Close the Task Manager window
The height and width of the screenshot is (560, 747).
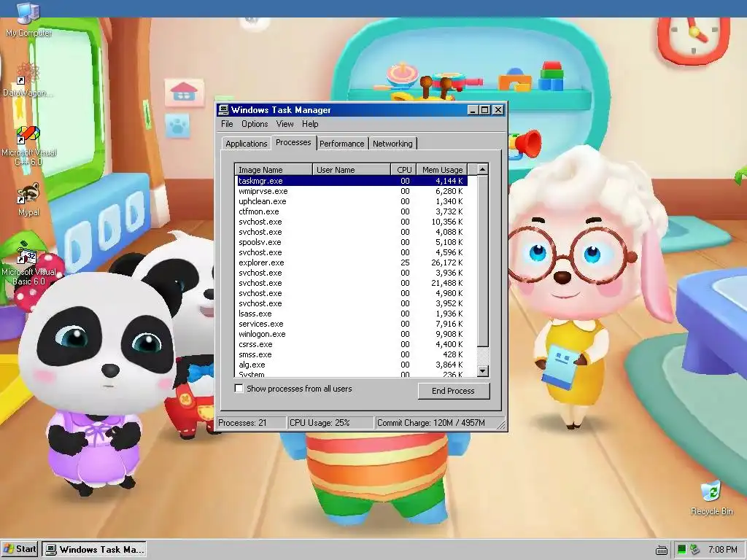[498, 110]
